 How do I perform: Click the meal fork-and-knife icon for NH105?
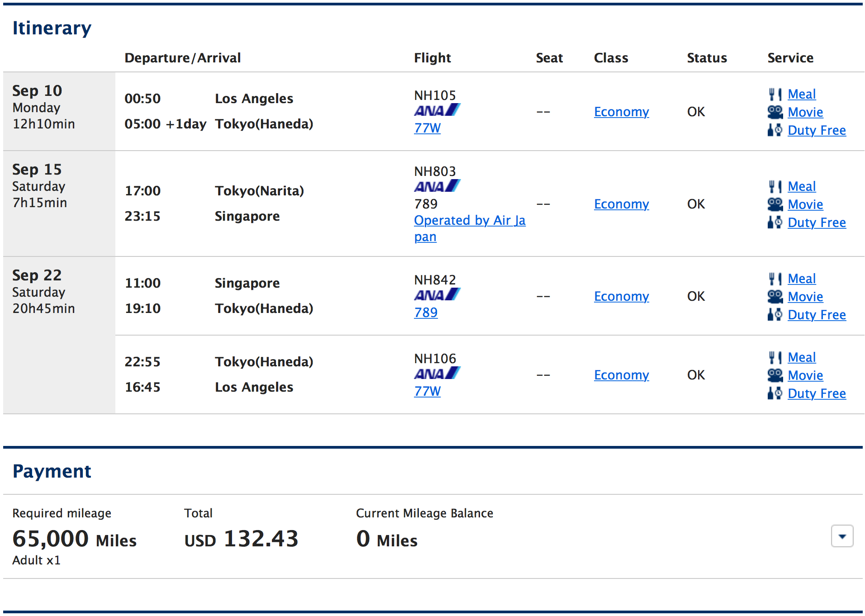pyautogui.click(x=775, y=94)
